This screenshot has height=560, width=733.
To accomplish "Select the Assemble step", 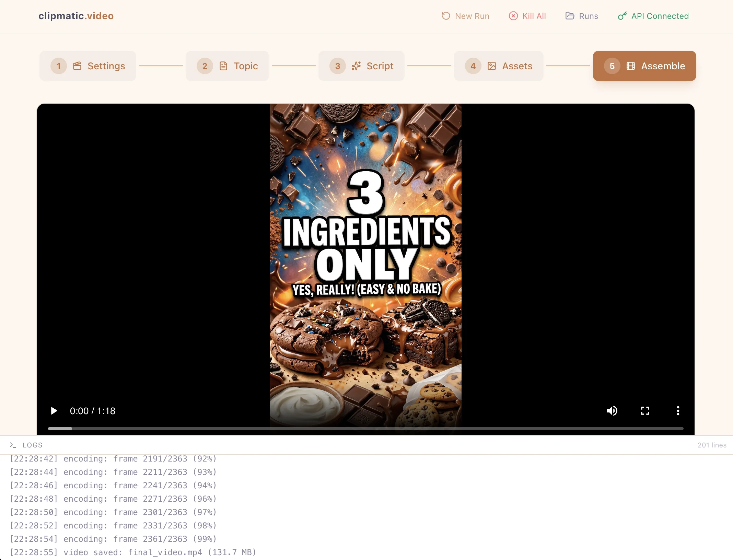I will pos(644,66).
